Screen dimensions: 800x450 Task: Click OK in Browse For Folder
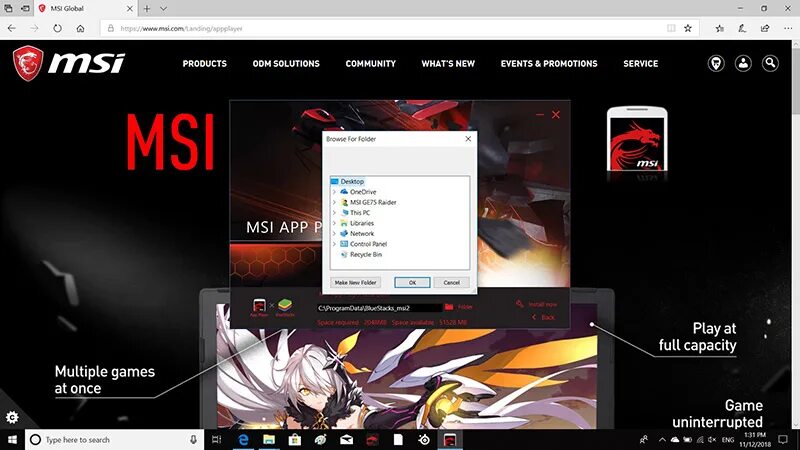tap(412, 282)
